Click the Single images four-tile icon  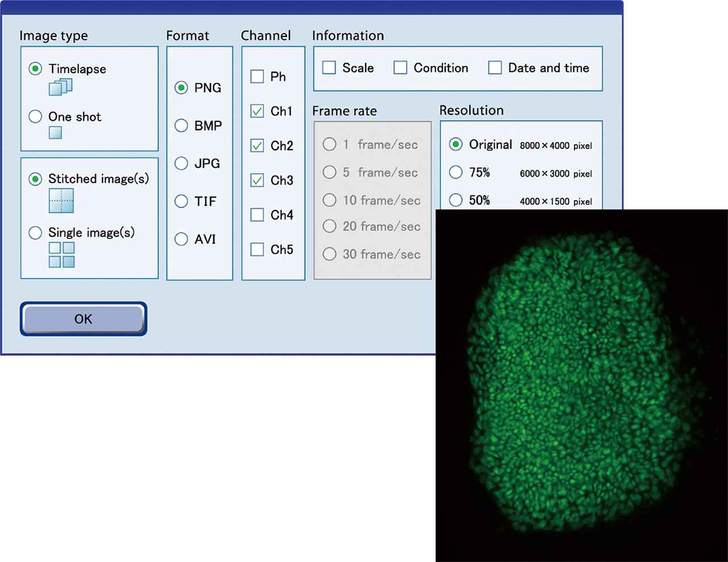(61, 255)
